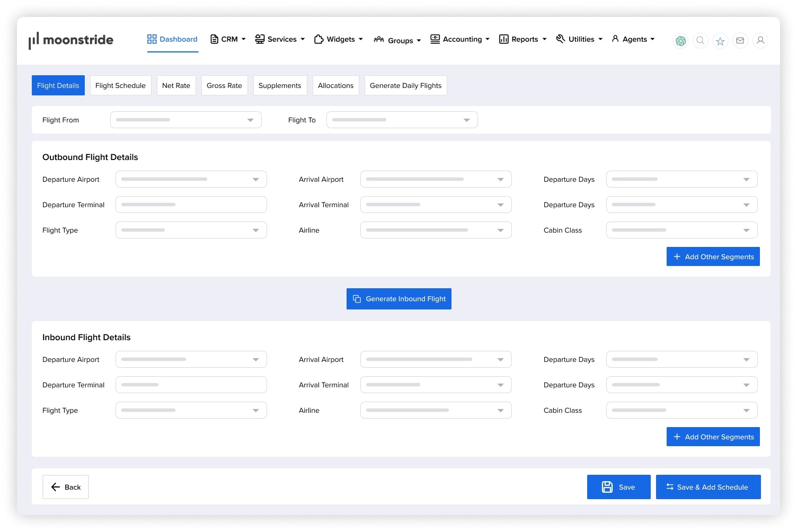Click the Back arrow button
Image resolution: width=797 pixels, height=532 pixels.
pos(66,487)
